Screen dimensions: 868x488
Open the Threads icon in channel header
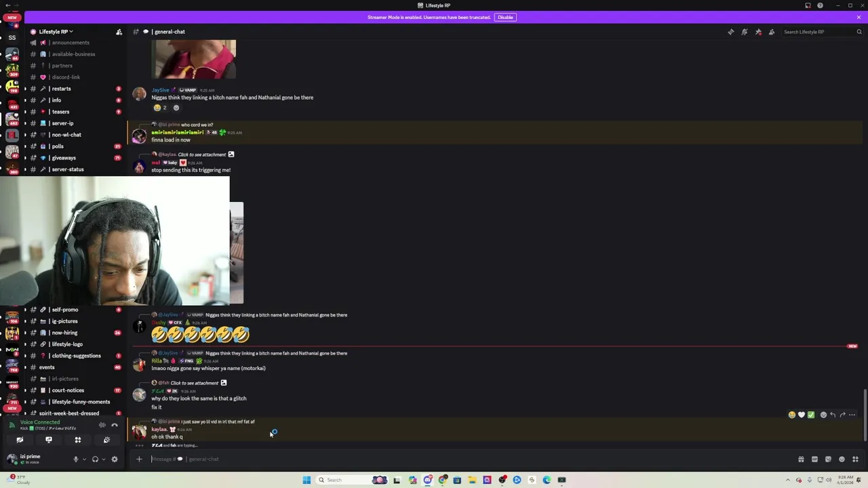pyautogui.click(x=730, y=32)
